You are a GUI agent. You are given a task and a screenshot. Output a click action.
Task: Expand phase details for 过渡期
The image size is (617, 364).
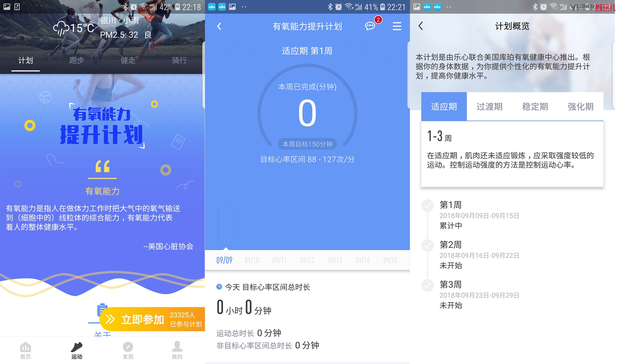[489, 106]
